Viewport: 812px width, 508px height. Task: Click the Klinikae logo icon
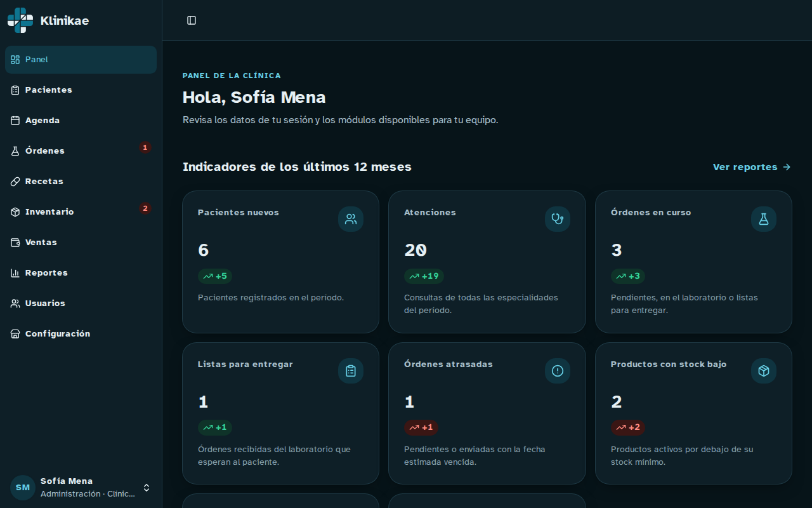coord(20,20)
